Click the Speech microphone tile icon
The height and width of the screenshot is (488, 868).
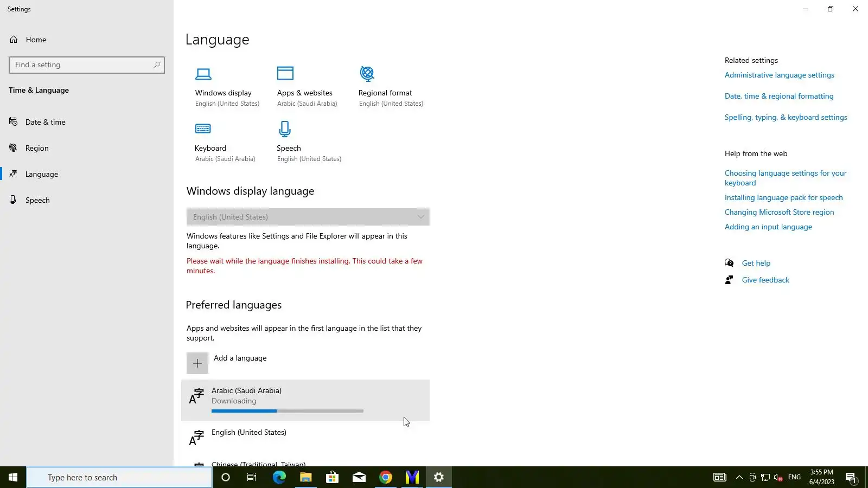point(285,129)
